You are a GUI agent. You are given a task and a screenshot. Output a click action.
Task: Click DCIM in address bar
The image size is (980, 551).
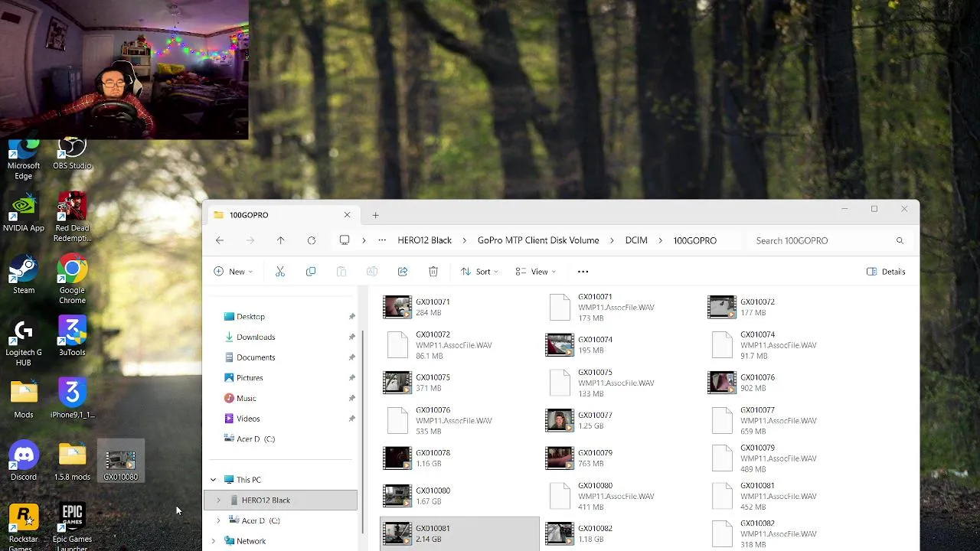[636, 240]
